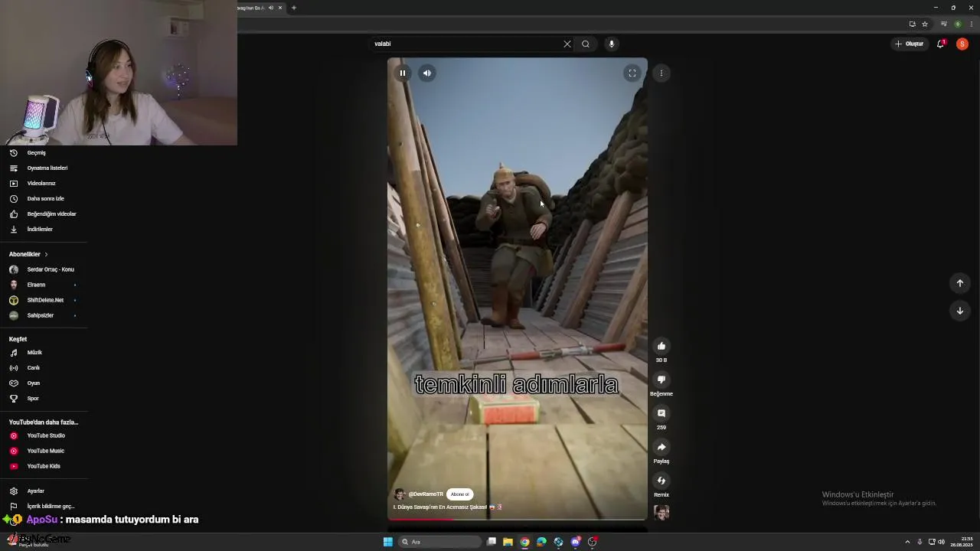Screen dimensions: 980x551
Task: Open the taskbar clock and date
Action: [962, 542]
